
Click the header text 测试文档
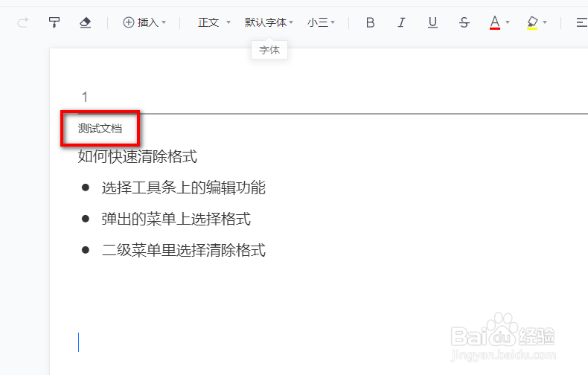point(100,129)
